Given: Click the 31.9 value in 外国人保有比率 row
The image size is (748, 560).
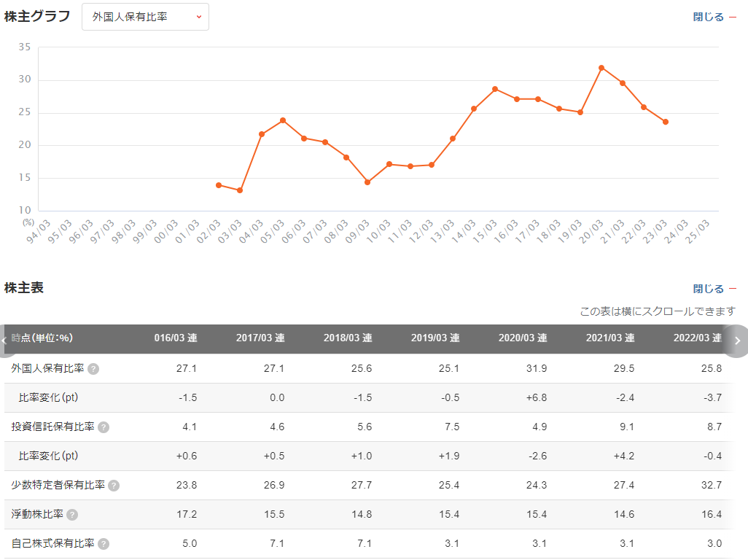Looking at the screenshot, I should pyautogui.click(x=537, y=368).
